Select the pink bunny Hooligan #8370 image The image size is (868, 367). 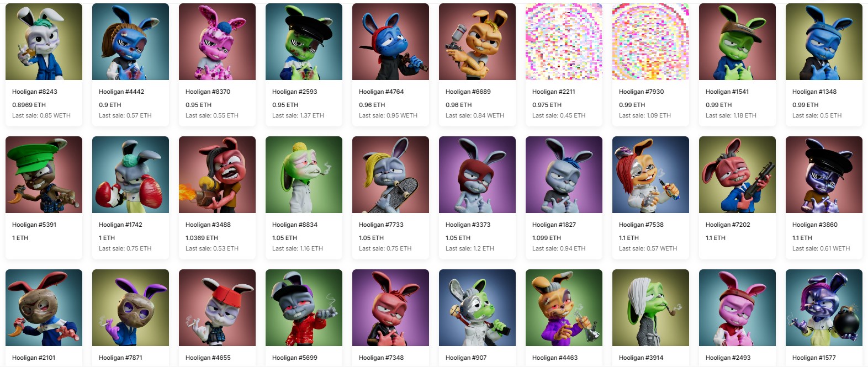click(x=217, y=42)
